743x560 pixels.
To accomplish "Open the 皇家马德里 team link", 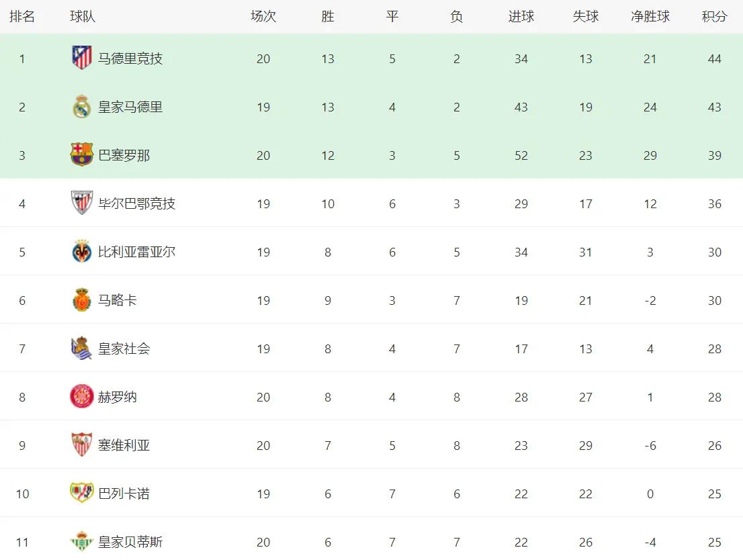I will pyautogui.click(x=130, y=107).
